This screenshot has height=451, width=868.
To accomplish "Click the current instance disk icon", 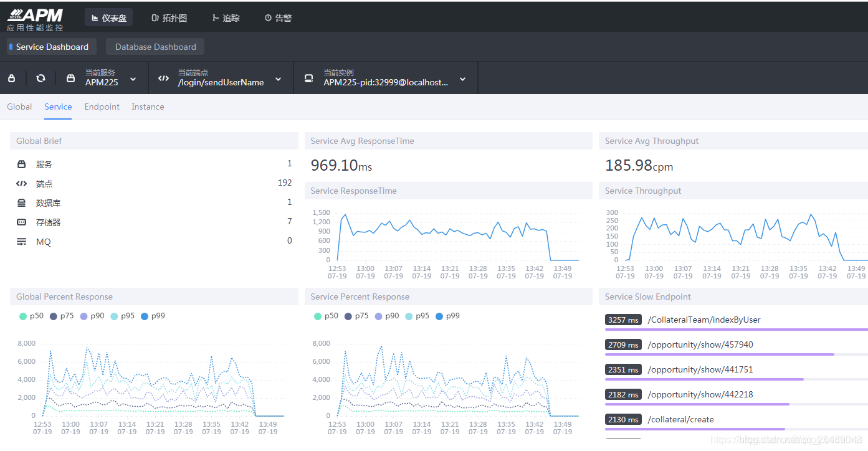I will 308,78.
